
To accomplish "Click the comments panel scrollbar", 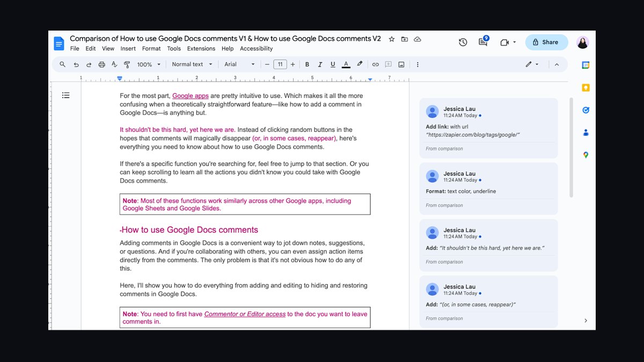I will (x=570, y=147).
